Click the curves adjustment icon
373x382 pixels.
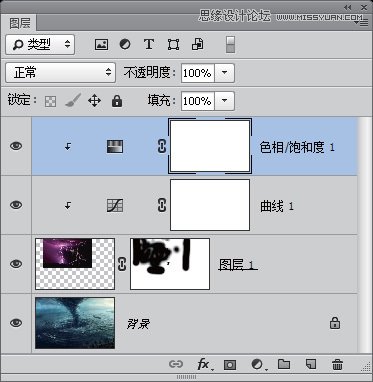(x=115, y=205)
